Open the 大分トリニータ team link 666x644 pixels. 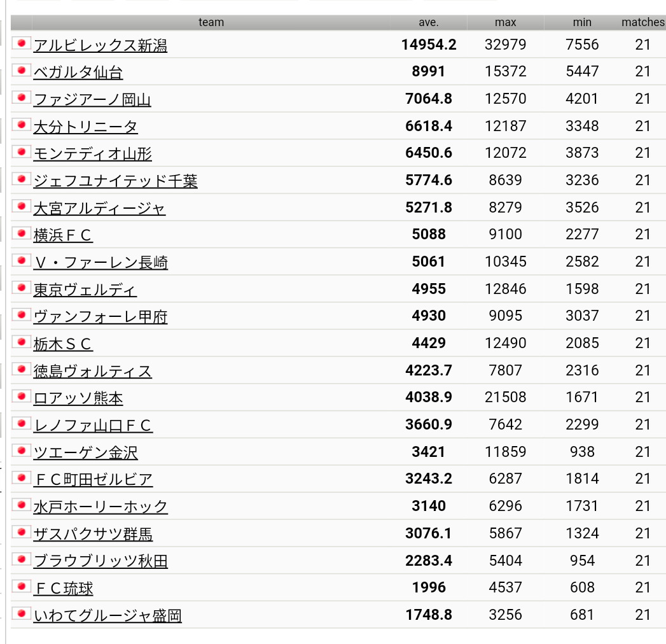coord(85,127)
